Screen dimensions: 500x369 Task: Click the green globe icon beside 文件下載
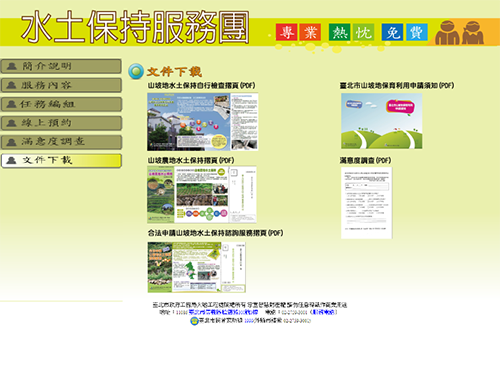pyautogui.click(x=136, y=71)
